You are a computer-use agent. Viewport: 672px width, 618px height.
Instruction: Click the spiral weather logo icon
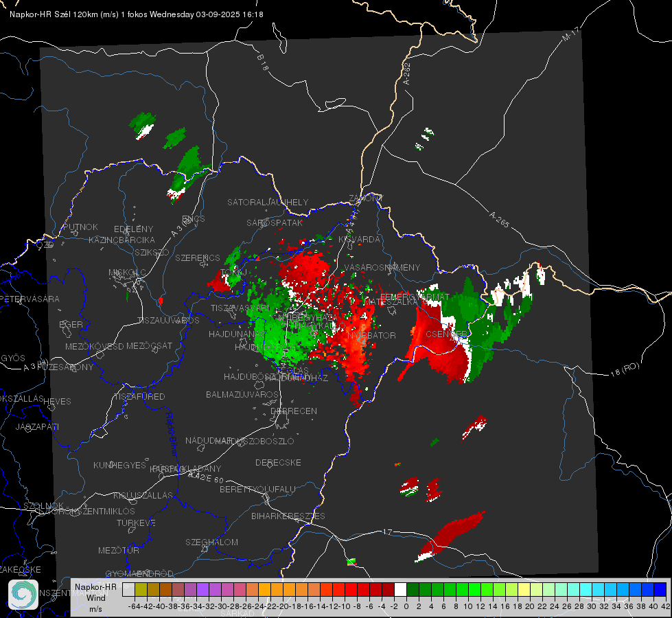click(23, 595)
